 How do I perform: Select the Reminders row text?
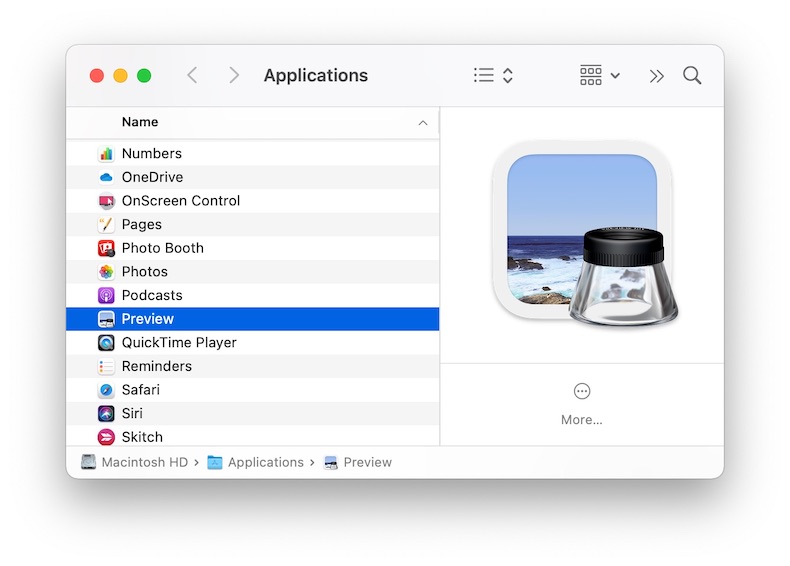tap(157, 366)
